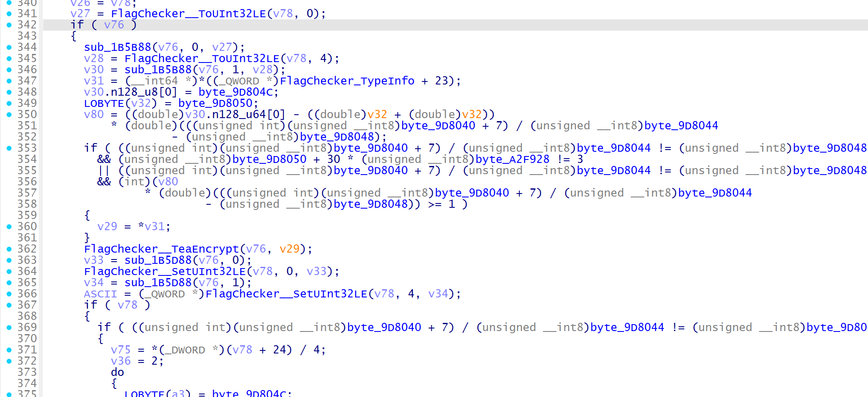The height and width of the screenshot is (397, 868).
Task: Click the gutter dot at line 369
Action: pos(9,328)
